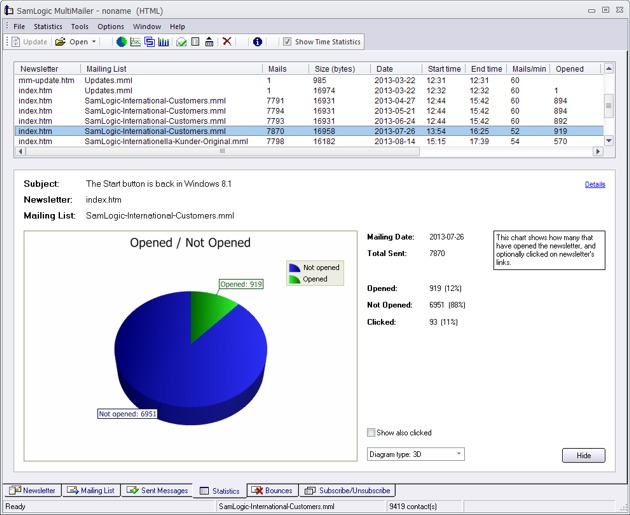Click the vertical scrollbar thumb in list

(609, 106)
